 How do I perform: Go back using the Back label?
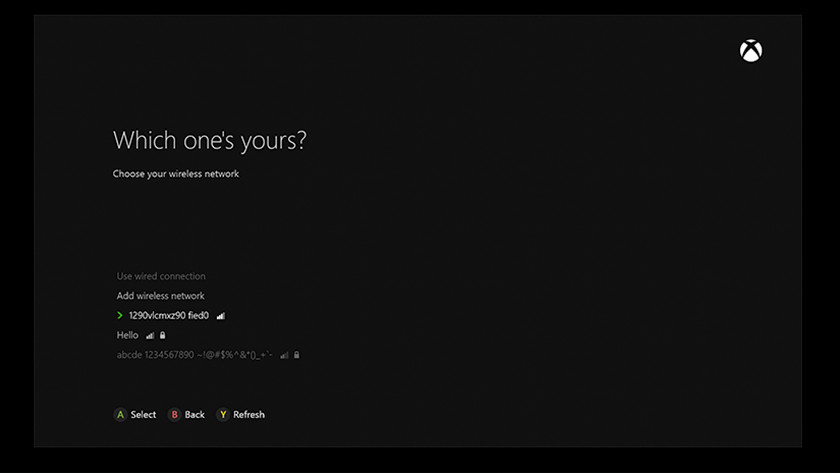tap(194, 414)
